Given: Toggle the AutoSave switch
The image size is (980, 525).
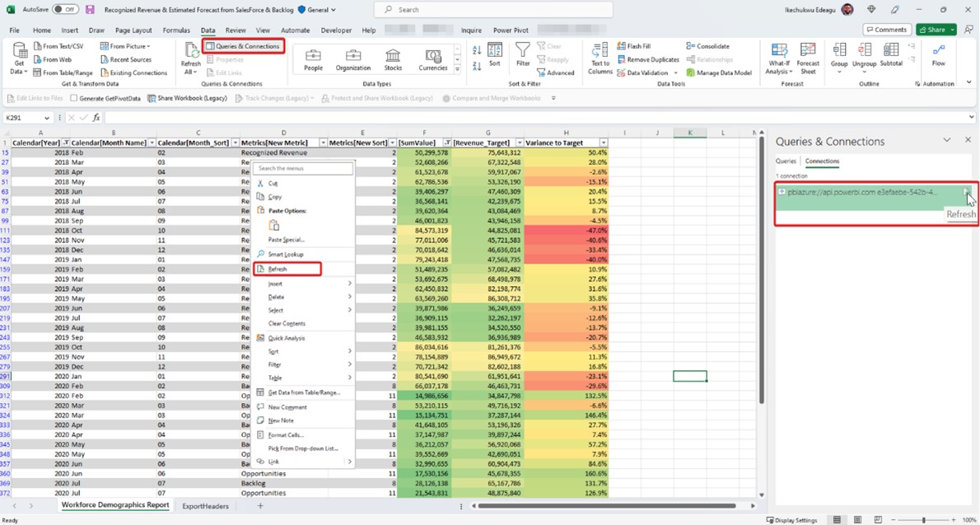Looking at the screenshot, I should [x=65, y=10].
